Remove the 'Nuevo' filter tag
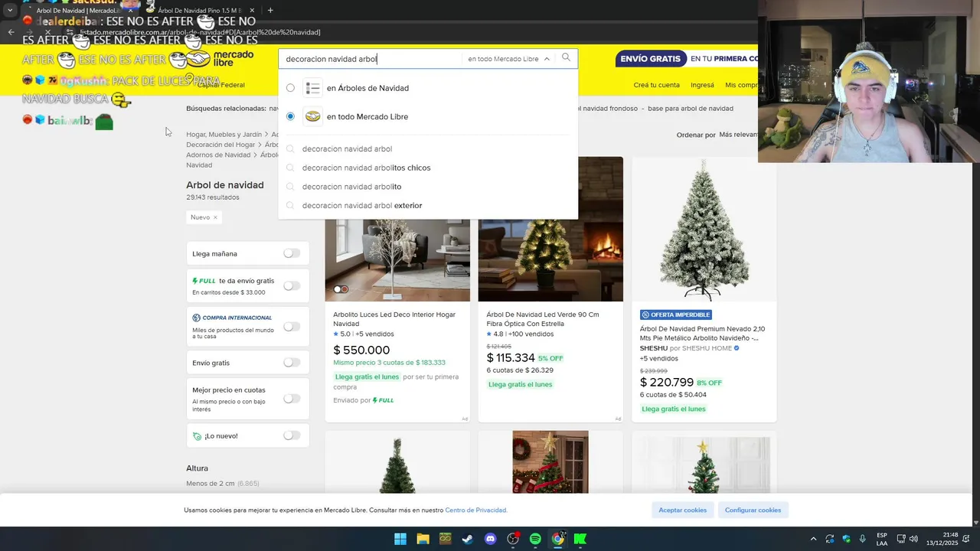This screenshot has width=980, height=551. [215, 217]
